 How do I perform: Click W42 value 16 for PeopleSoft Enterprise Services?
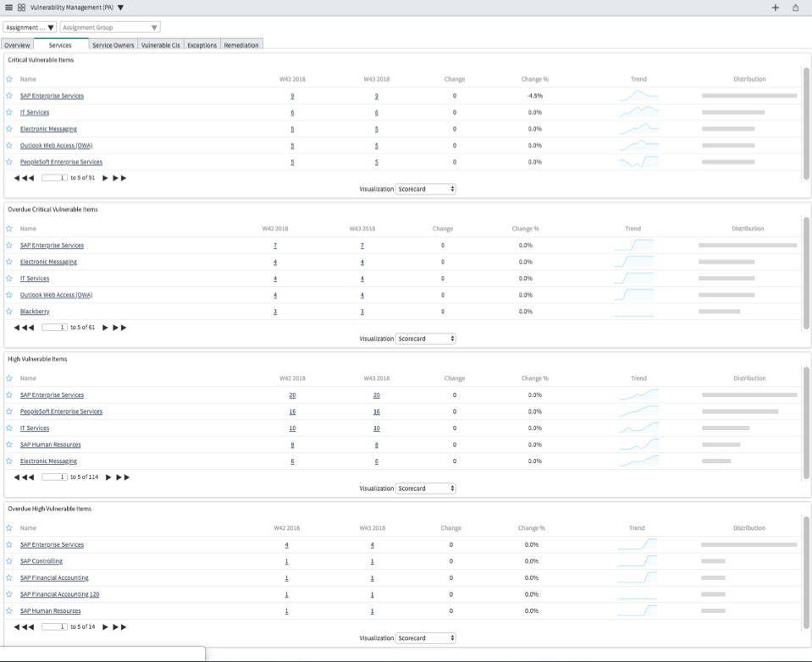[x=293, y=411]
